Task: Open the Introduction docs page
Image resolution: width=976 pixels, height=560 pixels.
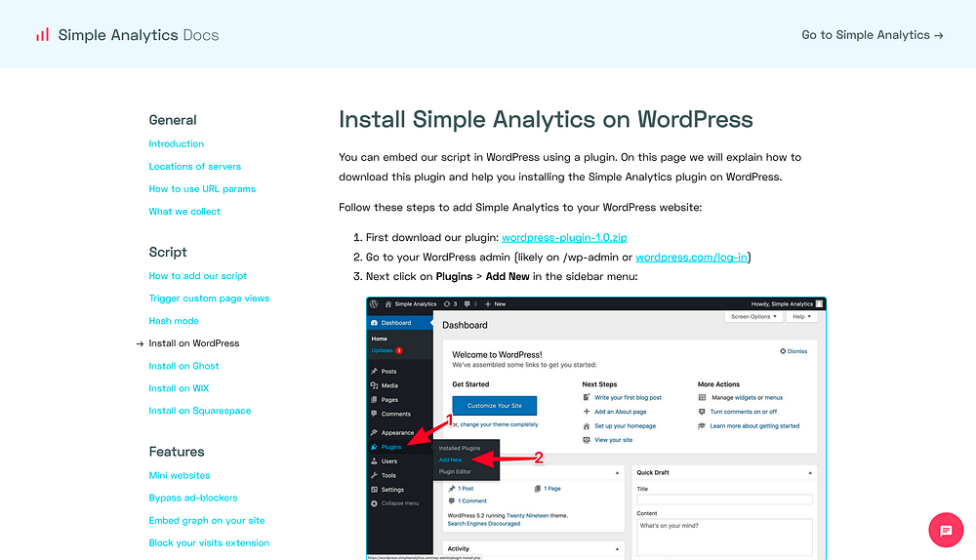Action: [x=176, y=143]
